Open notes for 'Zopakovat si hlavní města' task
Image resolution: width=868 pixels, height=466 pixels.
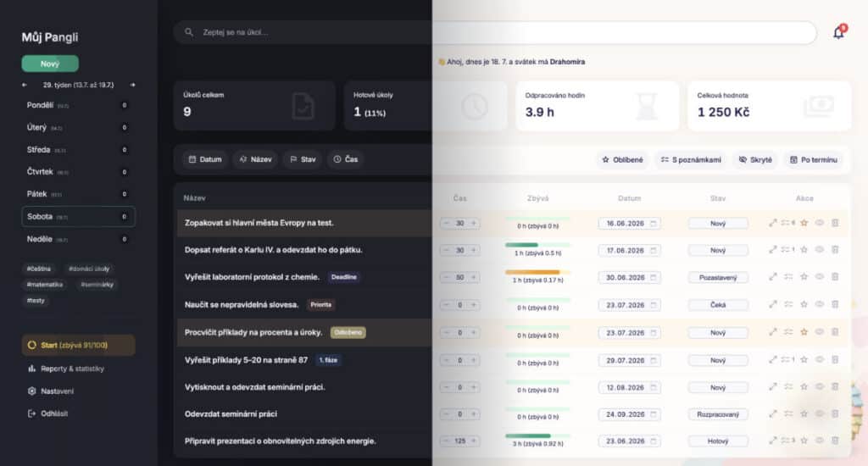787,223
